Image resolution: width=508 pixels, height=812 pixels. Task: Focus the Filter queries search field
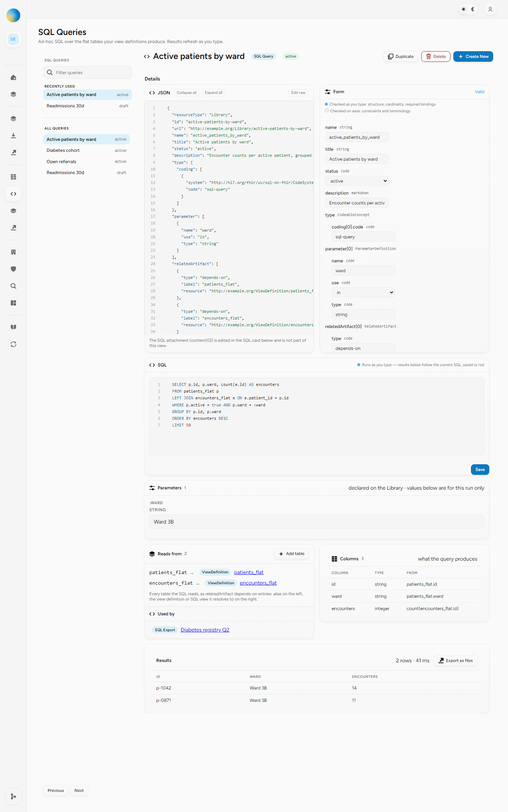tap(87, 72)
